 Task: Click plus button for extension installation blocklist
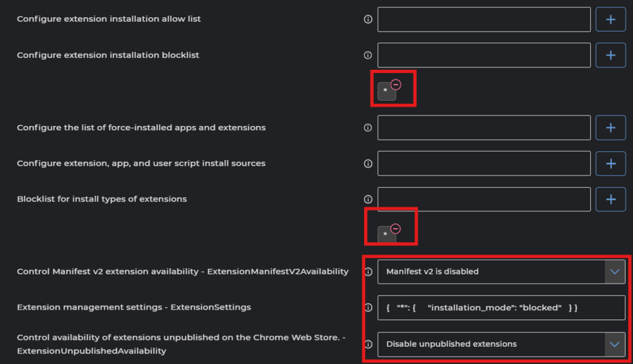pos(610,56)
